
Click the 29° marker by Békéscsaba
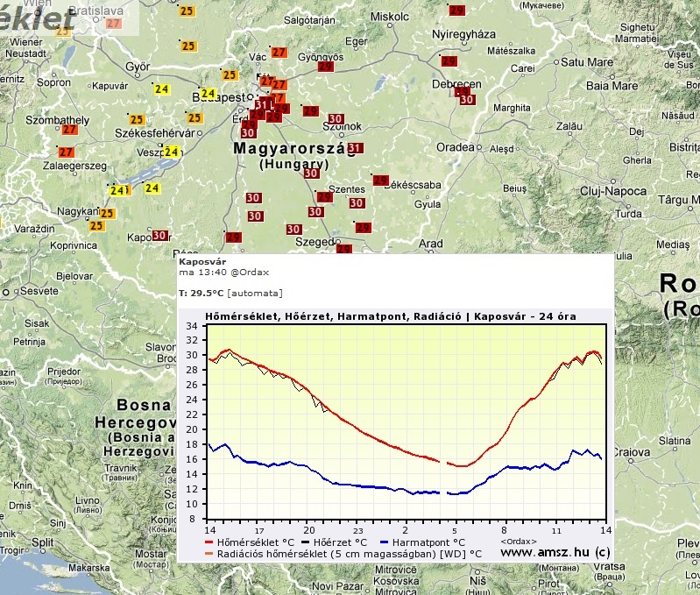click(x=380, y=181)
